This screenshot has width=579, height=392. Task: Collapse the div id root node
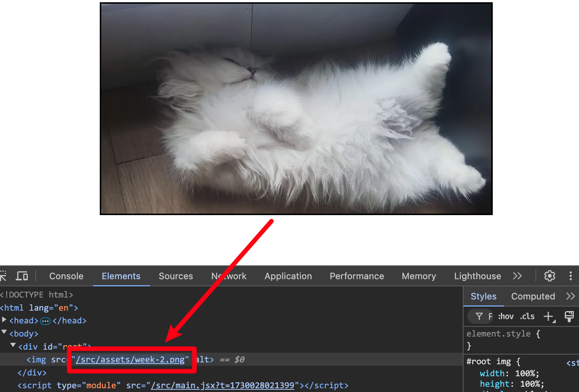[13, 345]
